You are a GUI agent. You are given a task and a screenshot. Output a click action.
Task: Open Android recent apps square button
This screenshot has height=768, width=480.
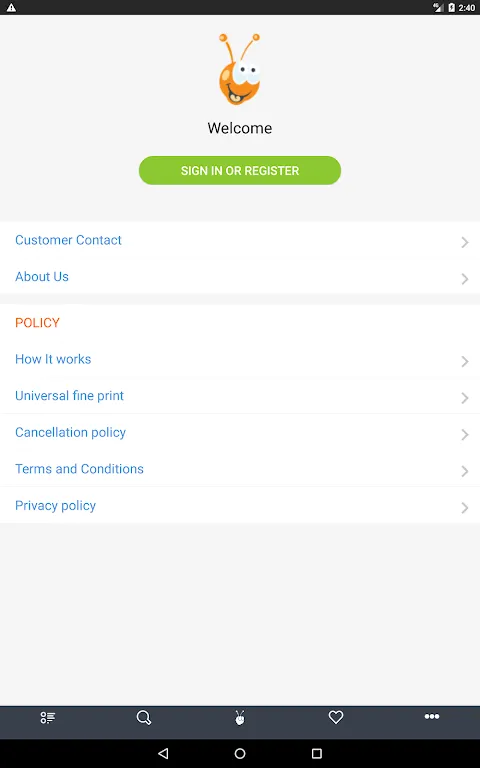pos(317,753)
